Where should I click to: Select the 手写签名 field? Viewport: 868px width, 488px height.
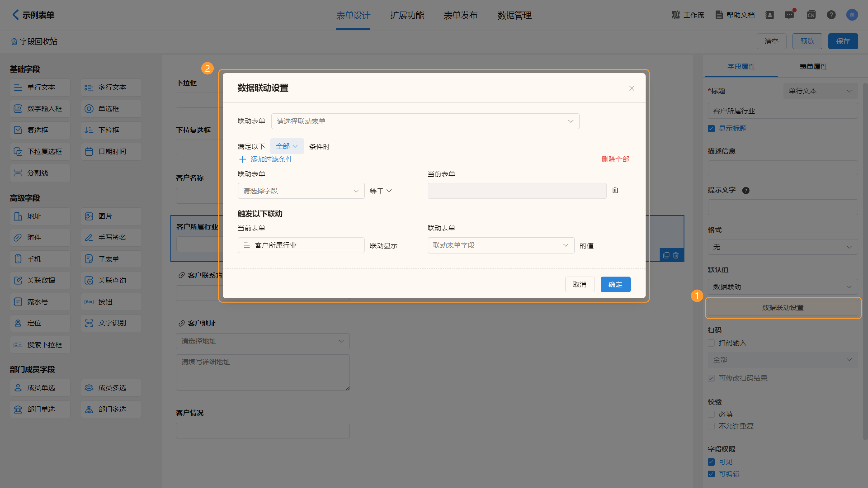[x=111, y=238]
